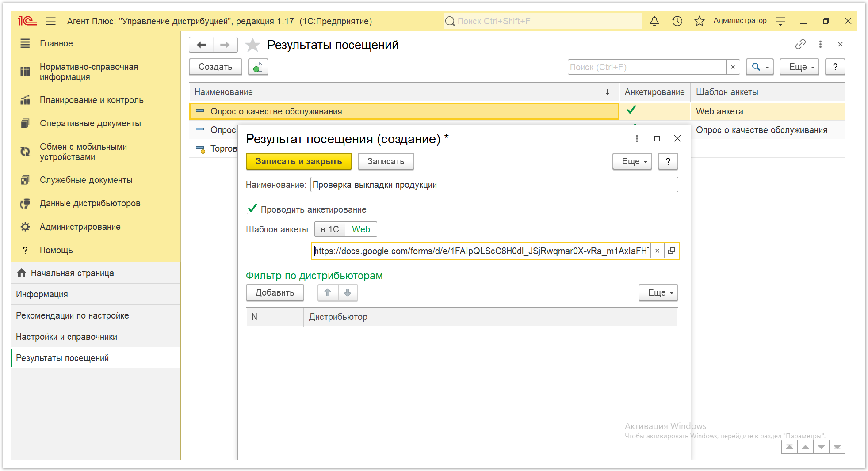Open distributor filter Еще dropdown
Viewport: 868px width, 471px height.
(658, 292)
